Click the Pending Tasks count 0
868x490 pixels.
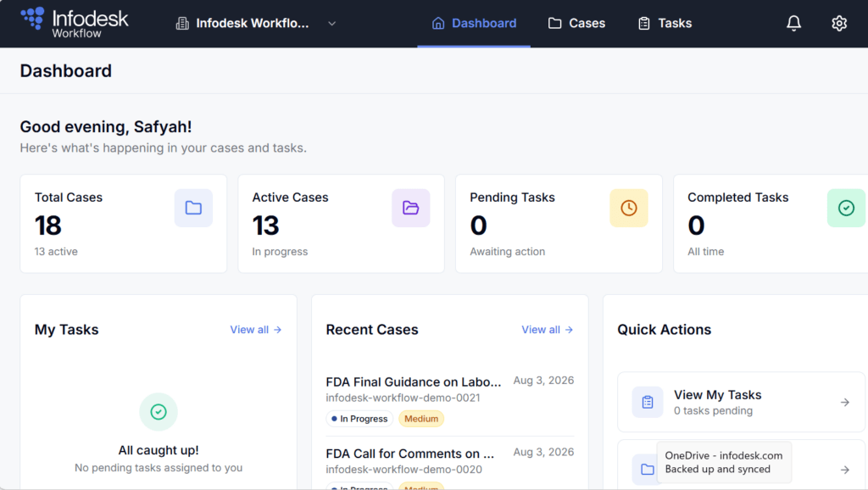click(x=478, y=226)
